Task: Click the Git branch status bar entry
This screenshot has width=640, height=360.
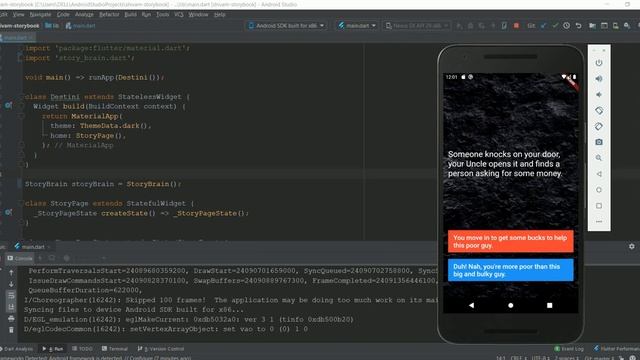Action: tap(599, 358)
